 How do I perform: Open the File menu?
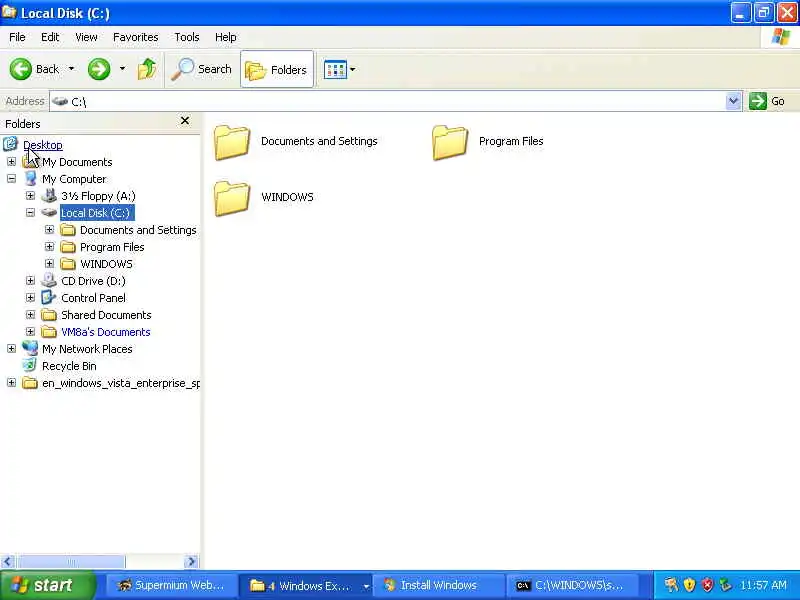17,37
